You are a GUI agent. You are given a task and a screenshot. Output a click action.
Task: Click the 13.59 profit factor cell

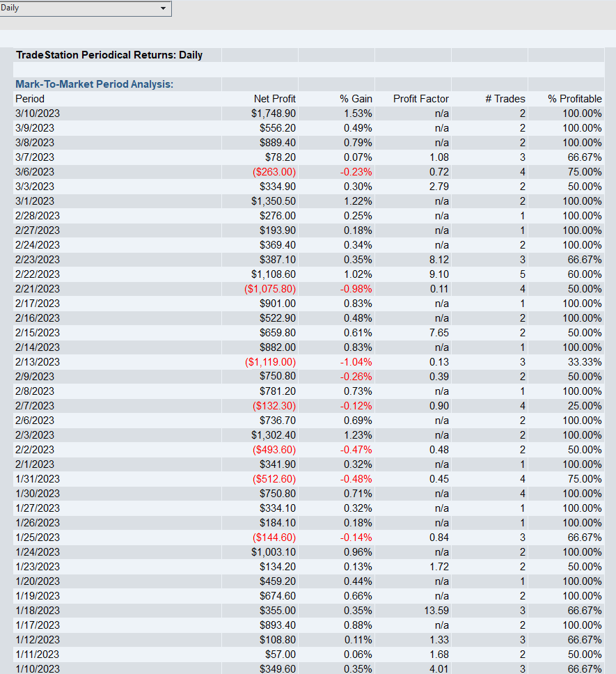(436, 611)
